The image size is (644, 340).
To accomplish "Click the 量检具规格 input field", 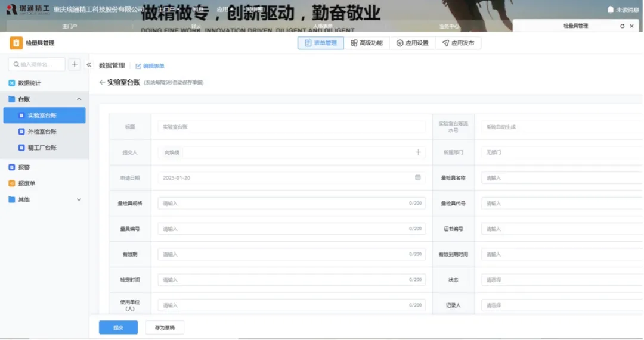I will click(x=291, y=204).
